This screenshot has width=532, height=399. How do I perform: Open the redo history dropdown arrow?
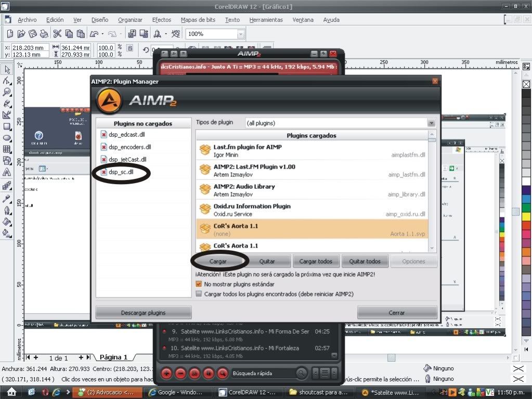(x=121, y=34)
